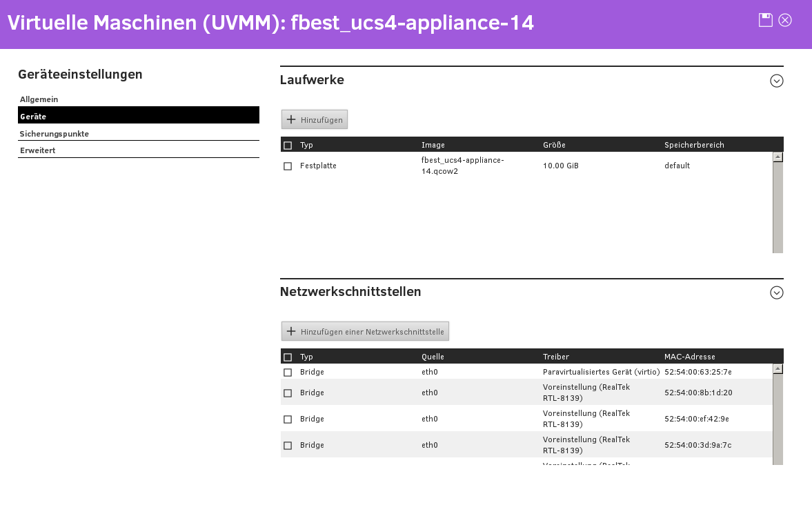Click scroll-up arrow in Laufwerke table
This screenshot has width=812, height=505.
coord(778,157)
